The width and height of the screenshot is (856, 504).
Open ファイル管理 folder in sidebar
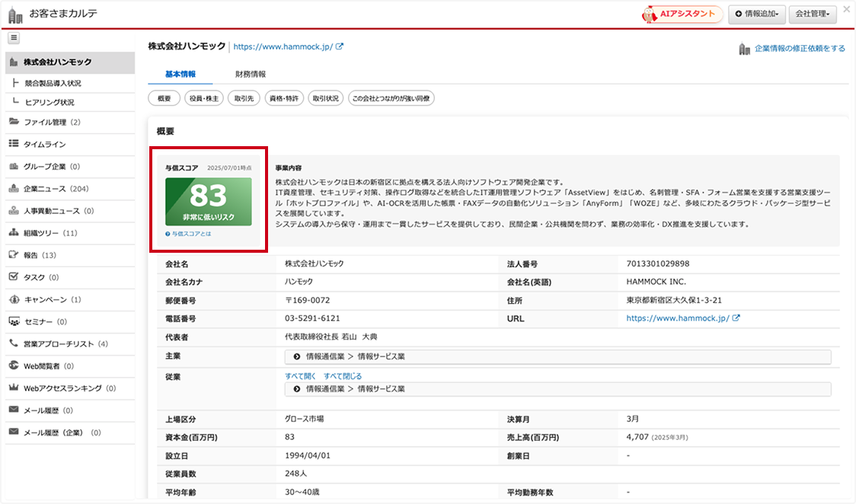[x=51, y=122]
